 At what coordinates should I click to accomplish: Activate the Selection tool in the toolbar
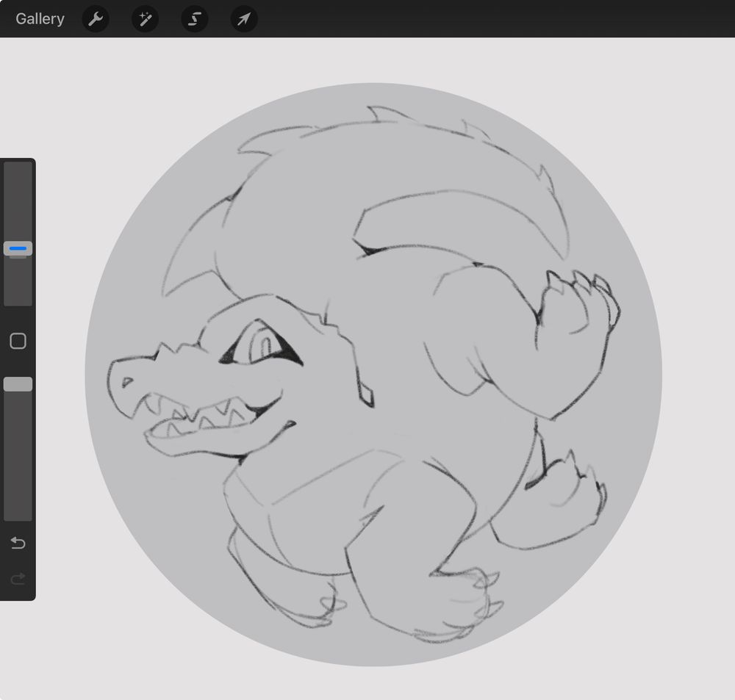click(x=194, y=19)
